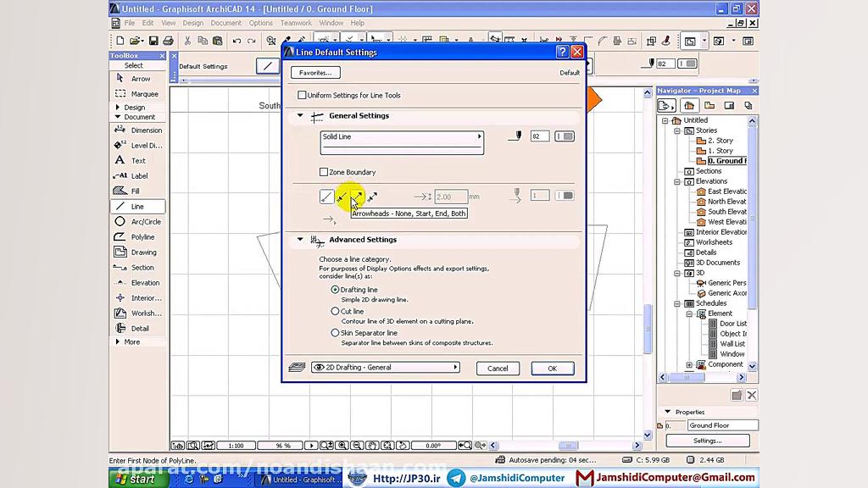The image size is (868, 488).
Task: Click the Save toolbar icon
Action: (153, 41)
